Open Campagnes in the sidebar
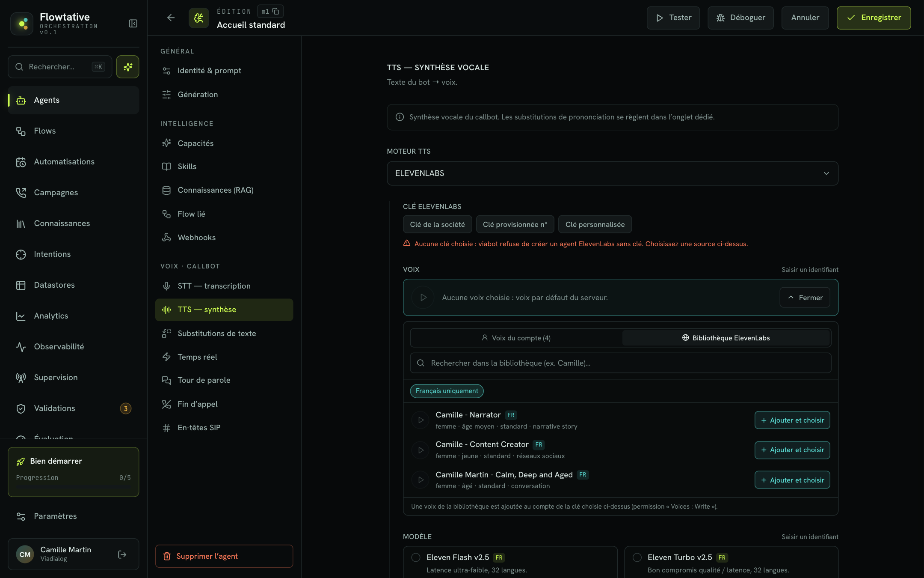 [74, 193]
